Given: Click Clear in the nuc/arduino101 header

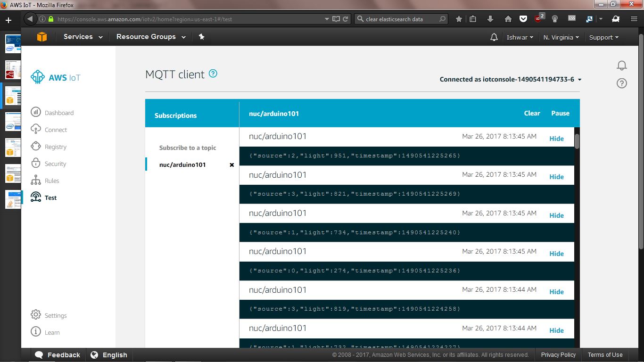Looking at the screenshot, I should (x=532, y=113).
